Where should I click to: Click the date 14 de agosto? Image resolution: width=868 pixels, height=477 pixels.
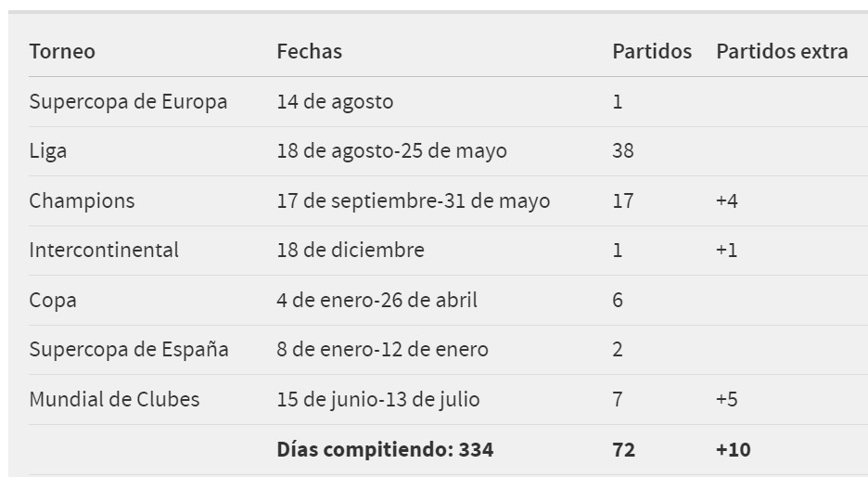coord(335,102)
